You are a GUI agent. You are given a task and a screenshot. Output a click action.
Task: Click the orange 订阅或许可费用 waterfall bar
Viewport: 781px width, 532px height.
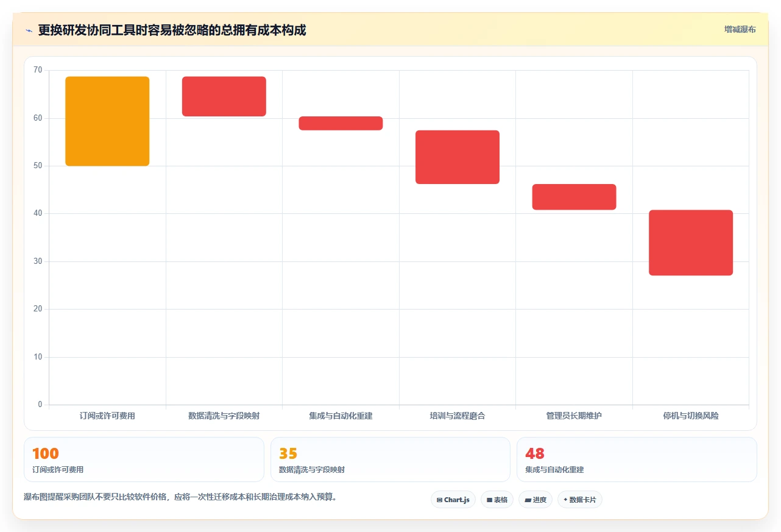[107, 121]
